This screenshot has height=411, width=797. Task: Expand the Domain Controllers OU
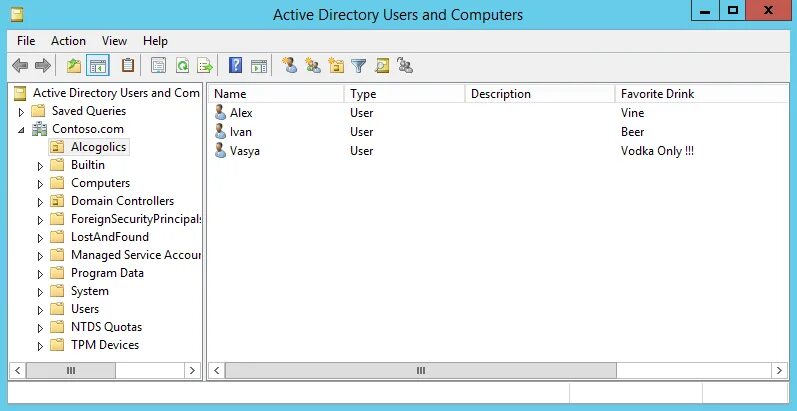click(x=41, y=202)
